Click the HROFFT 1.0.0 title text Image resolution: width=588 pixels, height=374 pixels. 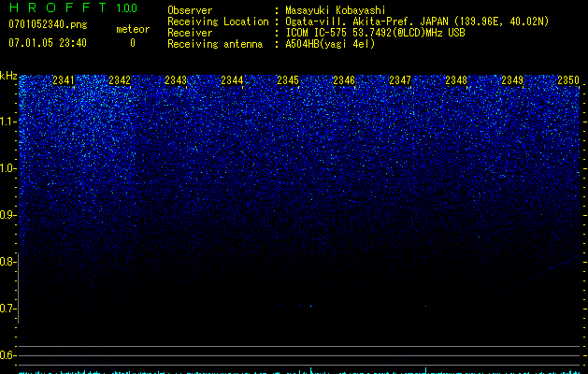[x=73, y=7]
